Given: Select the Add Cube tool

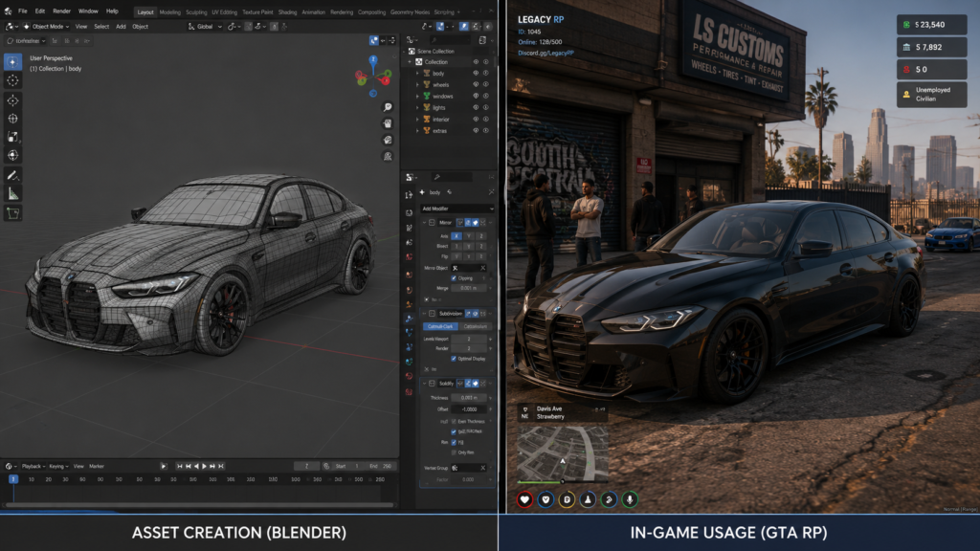Looking at the screenshot, I should pos(12,213).
